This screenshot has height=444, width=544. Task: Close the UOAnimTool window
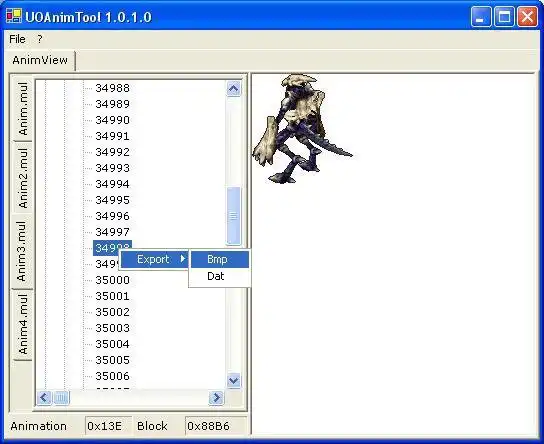click(527, 16)
